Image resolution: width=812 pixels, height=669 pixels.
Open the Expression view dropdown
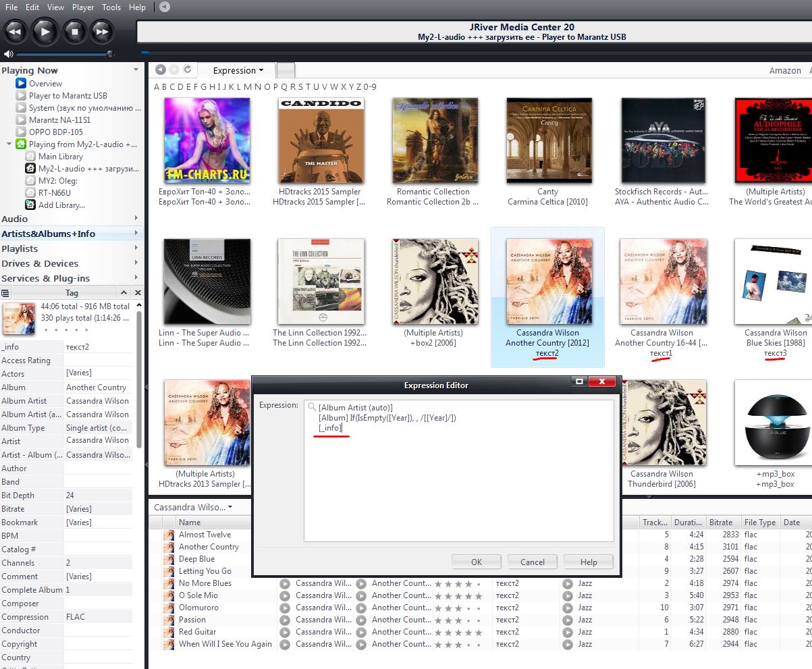pyautogui.click(x=238, y=70)
